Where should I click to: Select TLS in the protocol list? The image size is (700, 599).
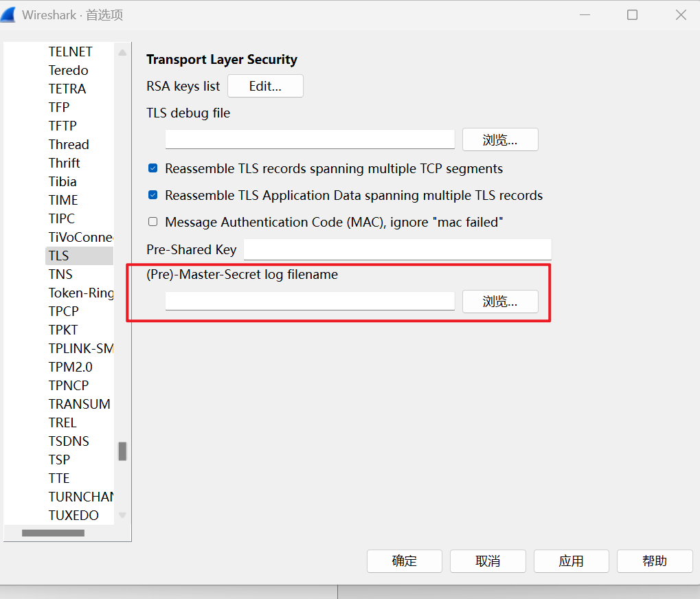click(x=59, y=256)
